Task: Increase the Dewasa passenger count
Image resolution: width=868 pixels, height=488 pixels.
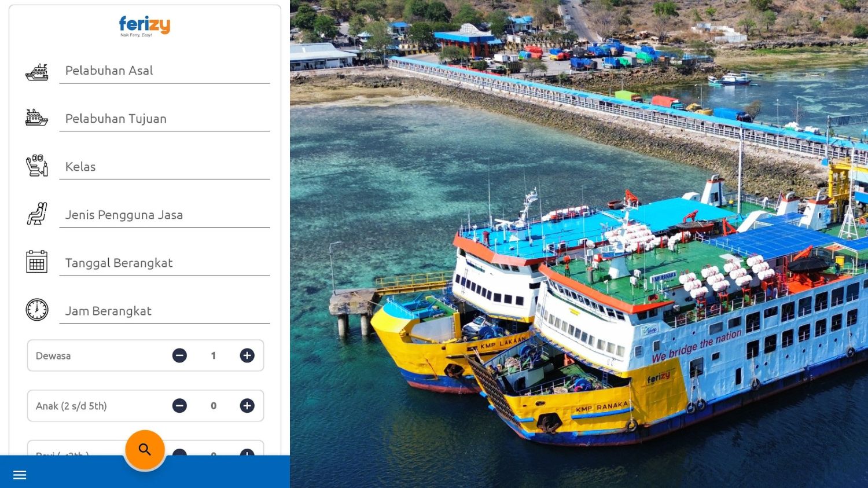Action: [x=247, y=355]
